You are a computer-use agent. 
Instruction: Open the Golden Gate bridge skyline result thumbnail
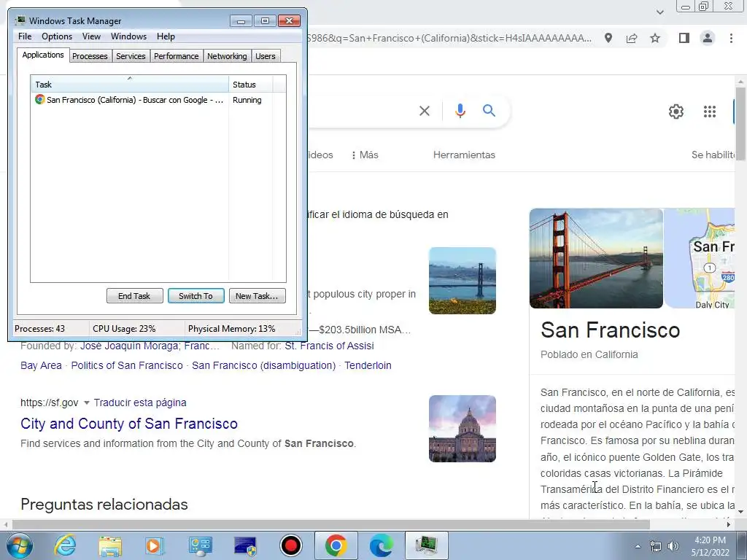coord(462,281)
